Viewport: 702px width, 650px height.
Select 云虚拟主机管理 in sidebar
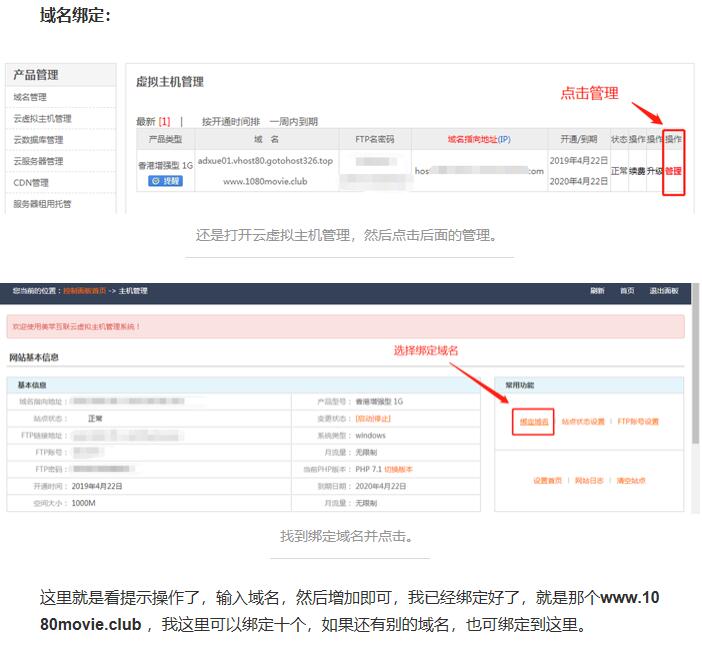pos(42,119)
